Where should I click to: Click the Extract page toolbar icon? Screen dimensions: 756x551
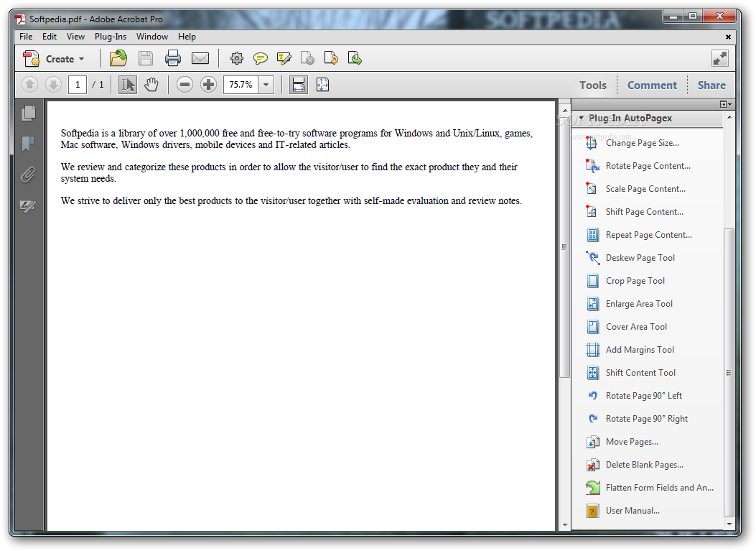tap(355, 58)
